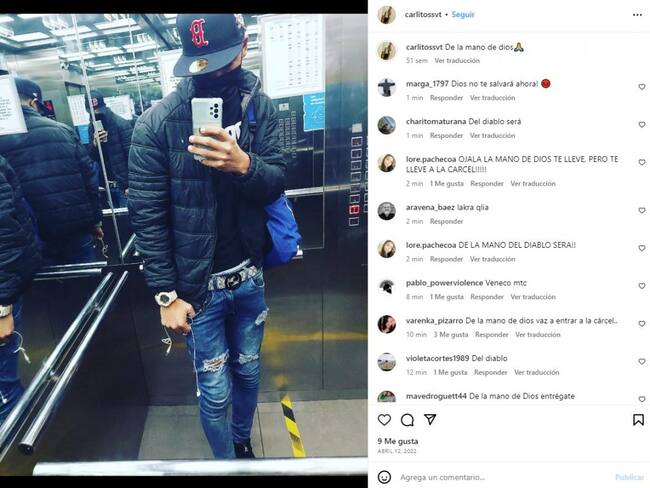Follow carlitossvt using Seguir
The width and height of the screenshot is (650, 488).
click(463, 15)
